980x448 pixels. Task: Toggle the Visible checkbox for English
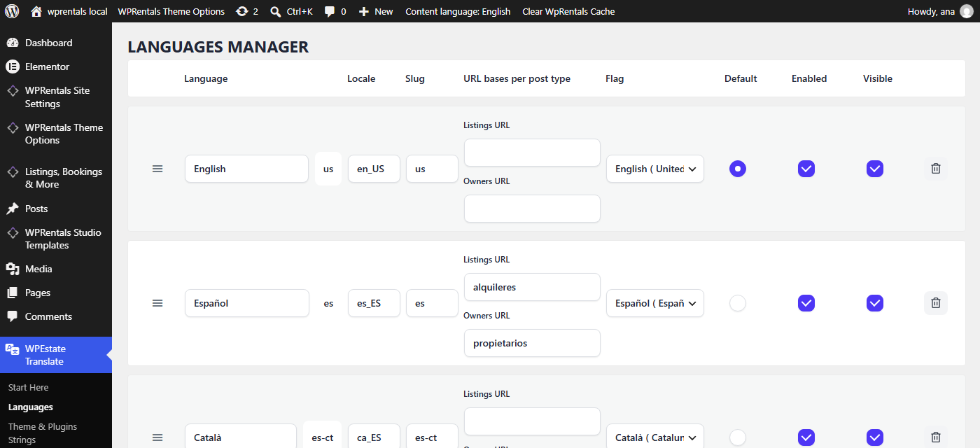coord(875,169)
